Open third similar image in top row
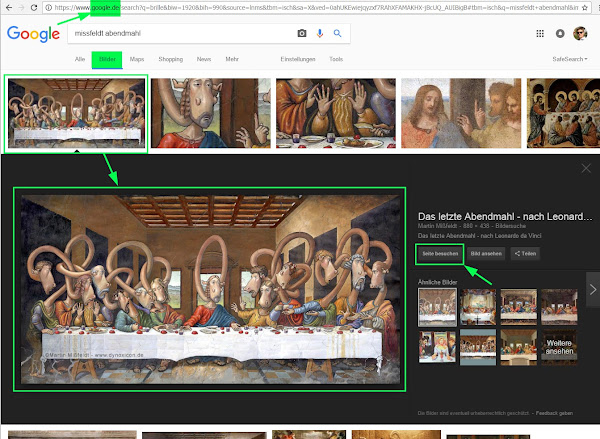The width and height of the screenshot is (600, 439). (518, 307)
